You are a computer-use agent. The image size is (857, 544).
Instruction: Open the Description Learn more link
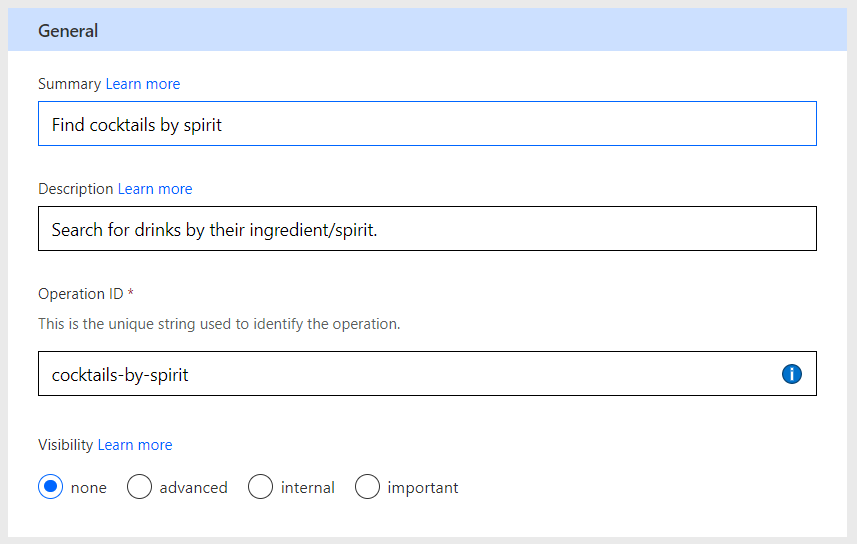pyautogui.click(x=155, y=189)
